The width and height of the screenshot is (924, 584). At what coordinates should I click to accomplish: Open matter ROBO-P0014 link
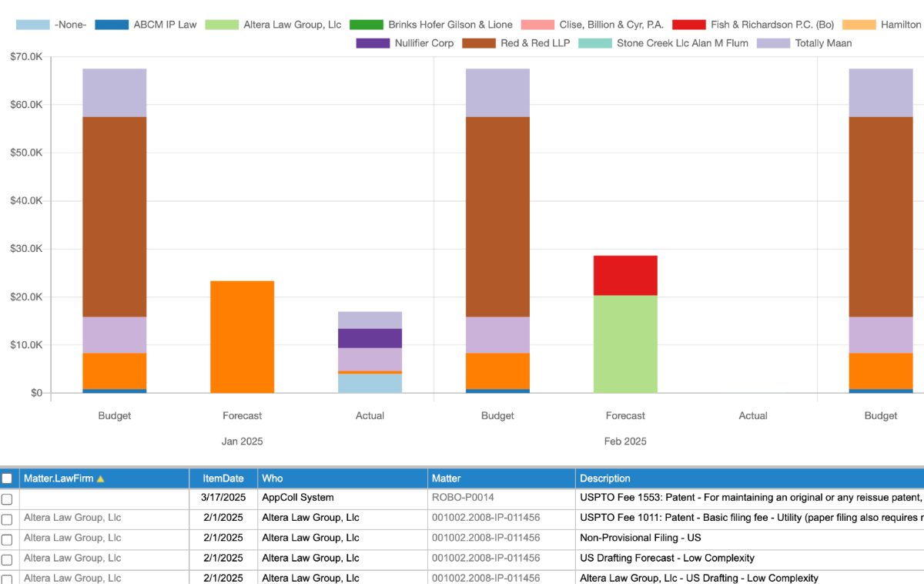pyautogui.click(x=463, y=498)
